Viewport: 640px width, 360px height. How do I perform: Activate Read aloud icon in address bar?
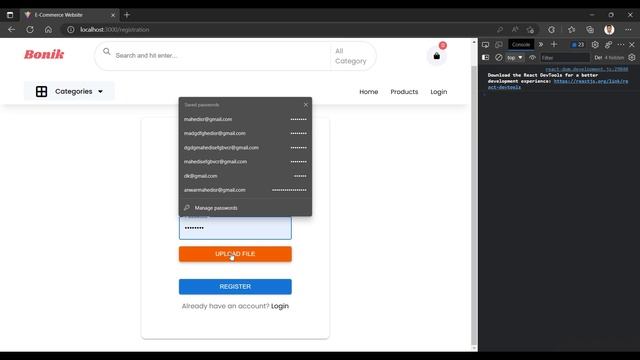[515, 29]
